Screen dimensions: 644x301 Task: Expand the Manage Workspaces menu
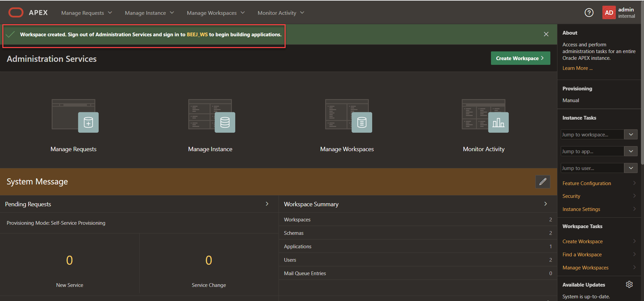pyautogui.click(x=216, y=13)
